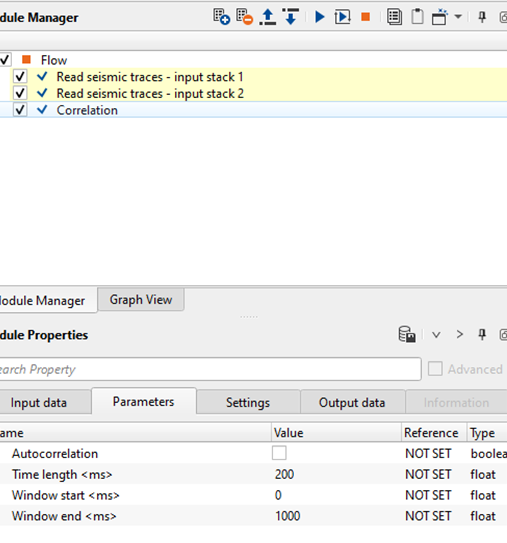Click the Search Property field

pos(210,369)
